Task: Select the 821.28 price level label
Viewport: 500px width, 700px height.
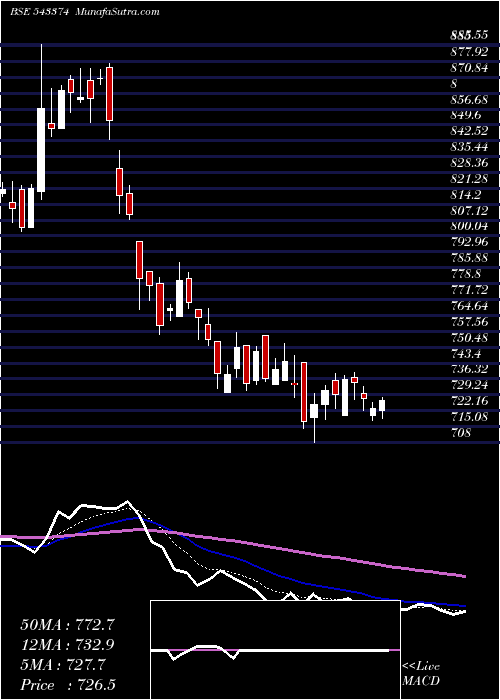Action: point(469,179)
